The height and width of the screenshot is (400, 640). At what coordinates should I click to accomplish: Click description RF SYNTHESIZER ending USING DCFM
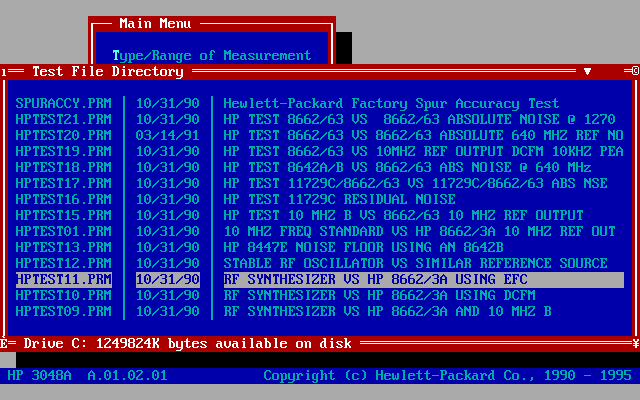pyautogui.click(x=379, y=295)
